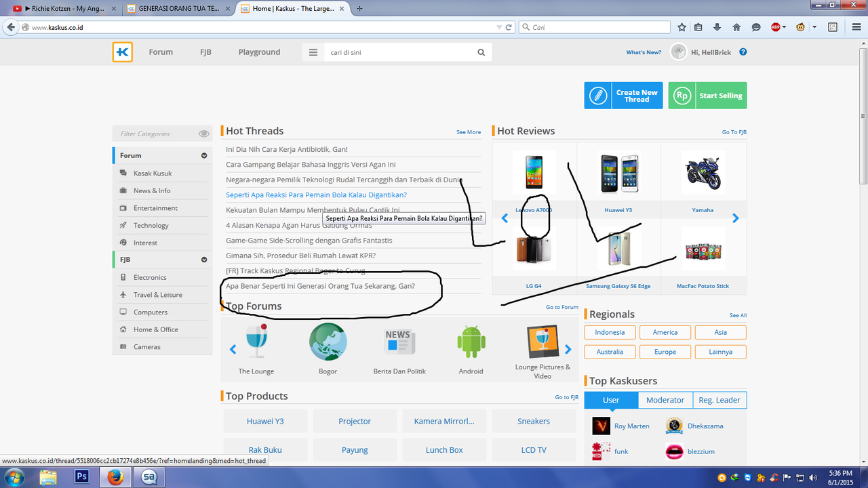
Task: Click the Create New Thread pencil icon
Action: pyautogui.click(x=597, y=96)
